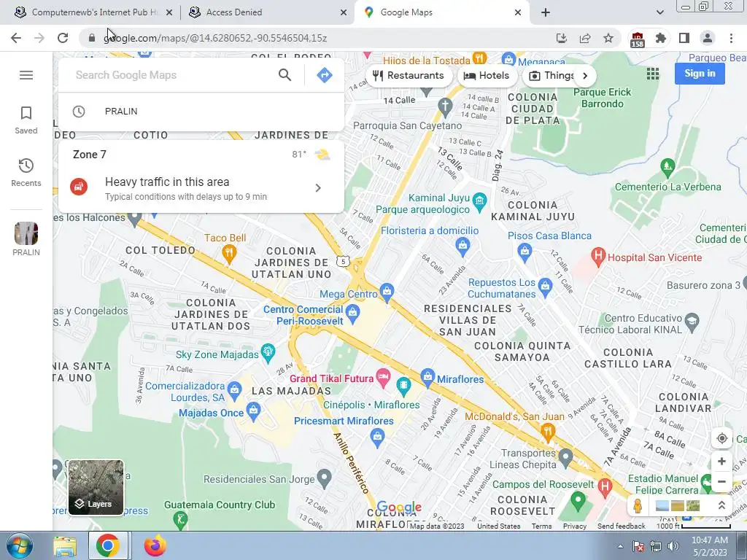Toggle the browser side panel

pos(684,38)
